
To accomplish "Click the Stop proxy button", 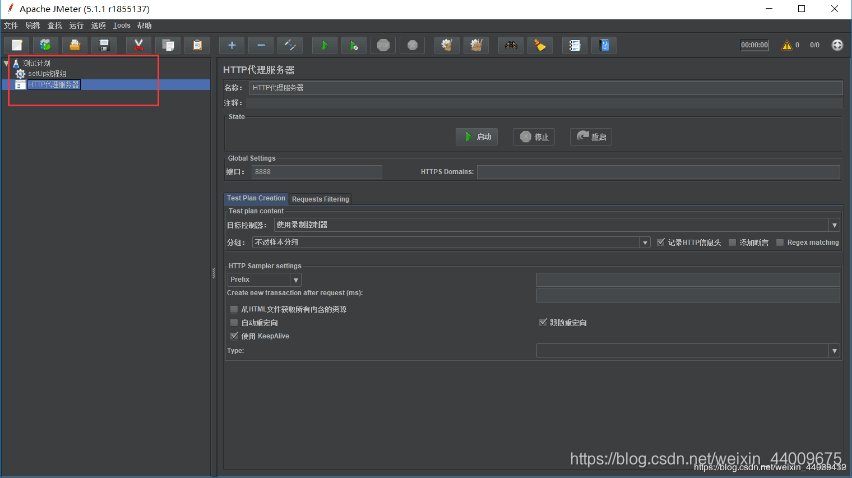I will coord(534,137).
